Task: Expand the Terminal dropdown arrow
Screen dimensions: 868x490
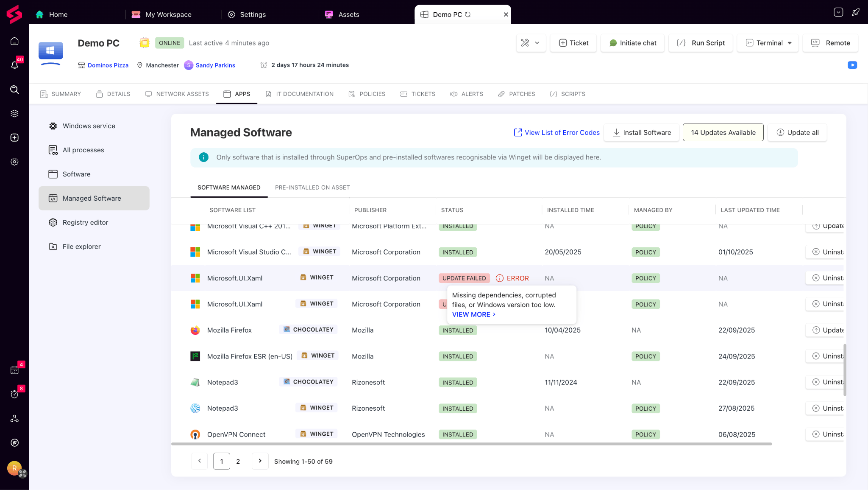Action: pos(790,43)
